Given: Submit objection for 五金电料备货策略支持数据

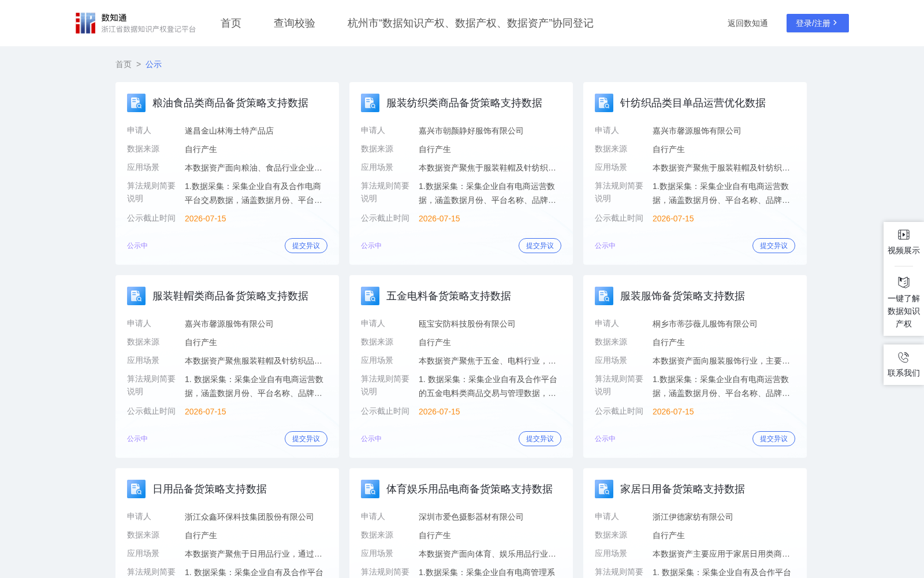Looking at the screenshot, I should click(x=540, y=439).
